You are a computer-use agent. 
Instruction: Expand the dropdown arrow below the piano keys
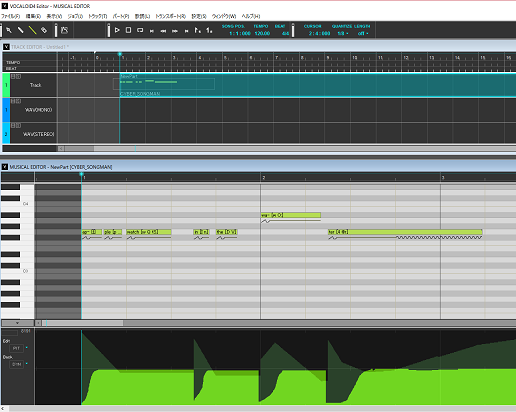tap(17, 323)
